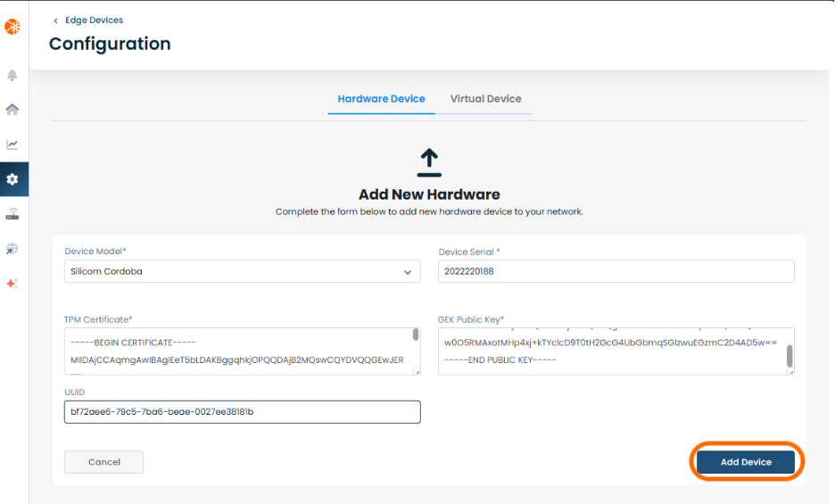Click the certificate line starting with MIIDAjCCAqmgAwIBAgI
835x504 pixels.
[x=237, y=360]
